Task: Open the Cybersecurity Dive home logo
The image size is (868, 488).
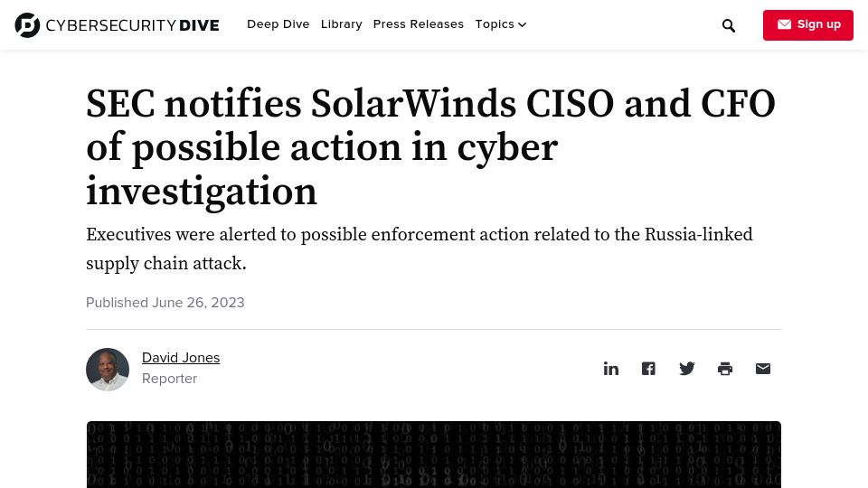Action: [x=117, y=25]
